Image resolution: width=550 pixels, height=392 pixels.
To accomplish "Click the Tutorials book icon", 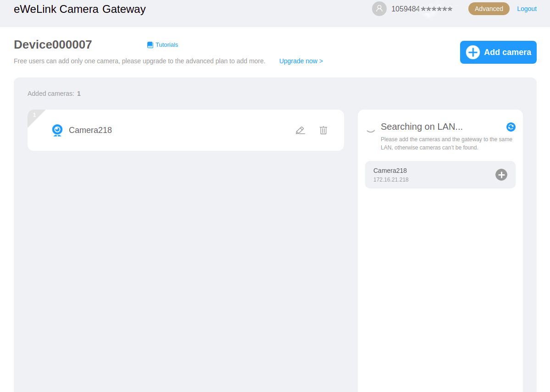I will (150, 45).
